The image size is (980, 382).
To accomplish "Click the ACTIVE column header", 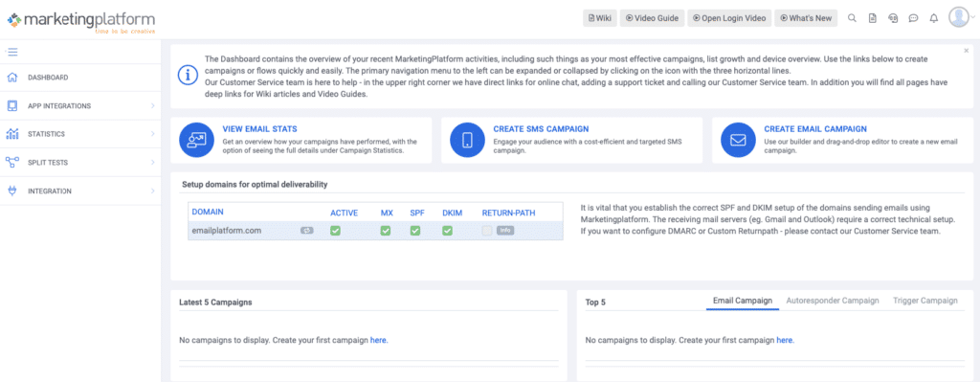I will pos(344,213).
